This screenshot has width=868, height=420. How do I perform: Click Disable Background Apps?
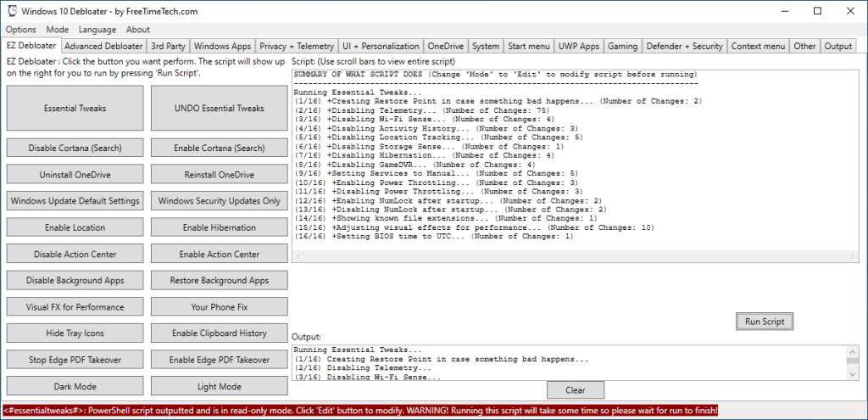(75, 280)
